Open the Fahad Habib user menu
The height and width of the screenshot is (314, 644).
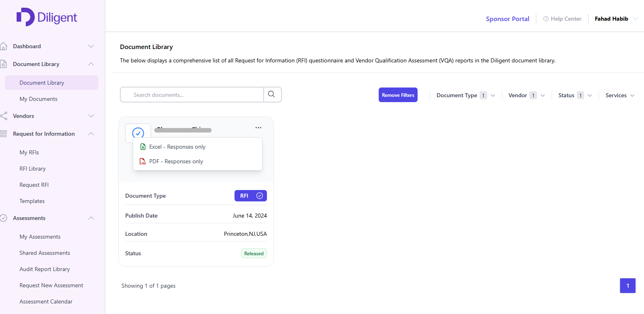coord(616,19)
